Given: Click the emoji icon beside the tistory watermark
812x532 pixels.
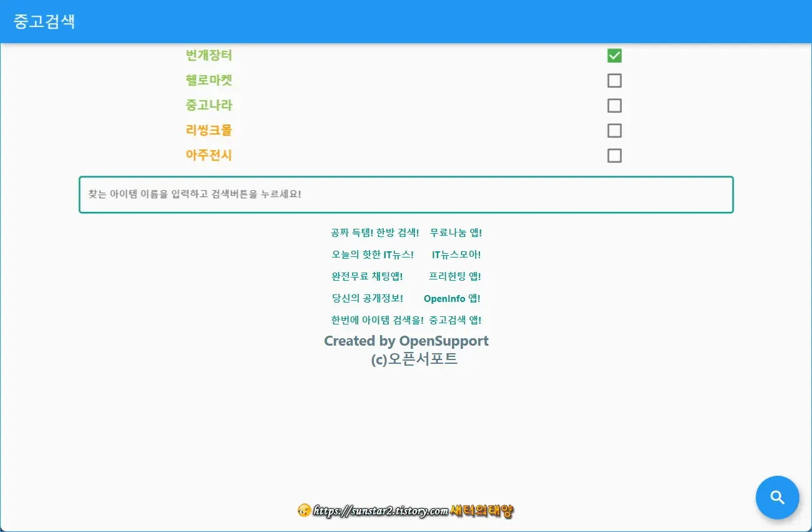Looking at the screenshot, I should tap(304, 511).
